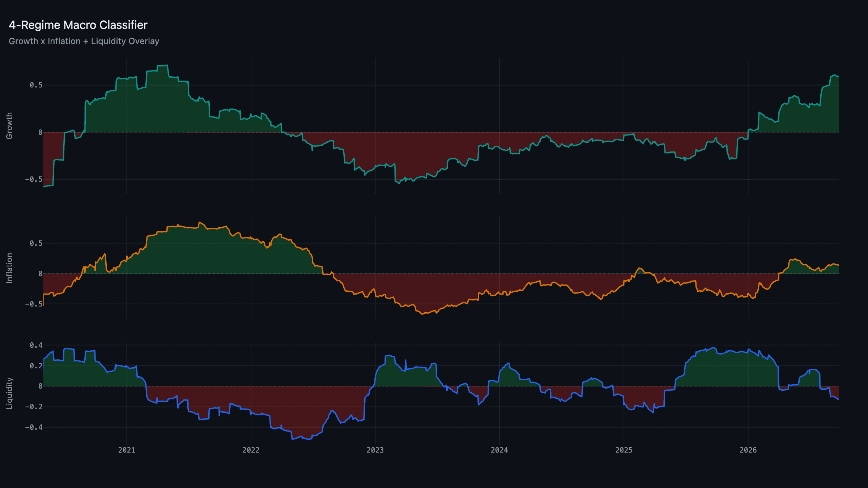This screenshot has height=488, width=868.
Task: Click the chart title '4-Regime Macro Classifier'
Action: [x=78, y=25]
